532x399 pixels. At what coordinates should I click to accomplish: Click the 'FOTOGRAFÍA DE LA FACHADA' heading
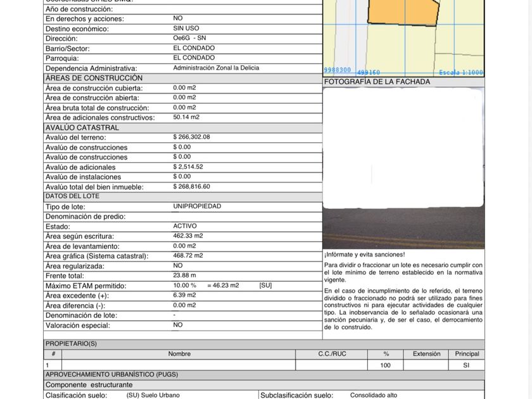tap(377, 82)
